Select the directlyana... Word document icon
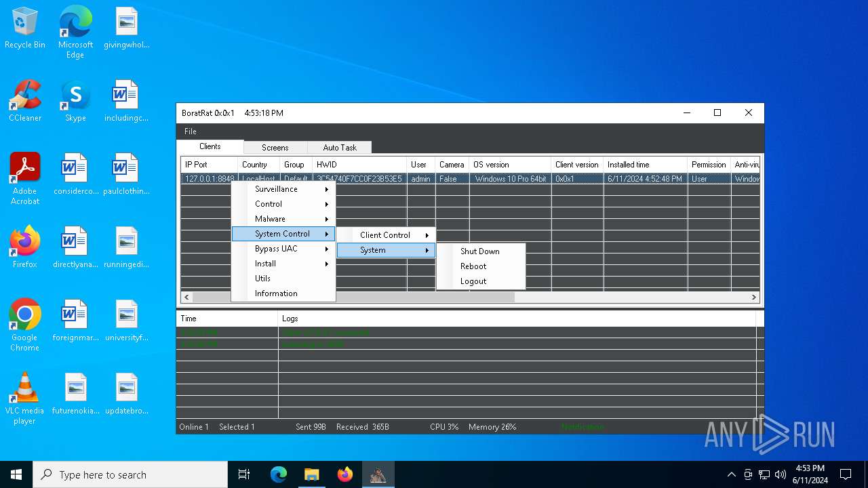 coord(75,248)
